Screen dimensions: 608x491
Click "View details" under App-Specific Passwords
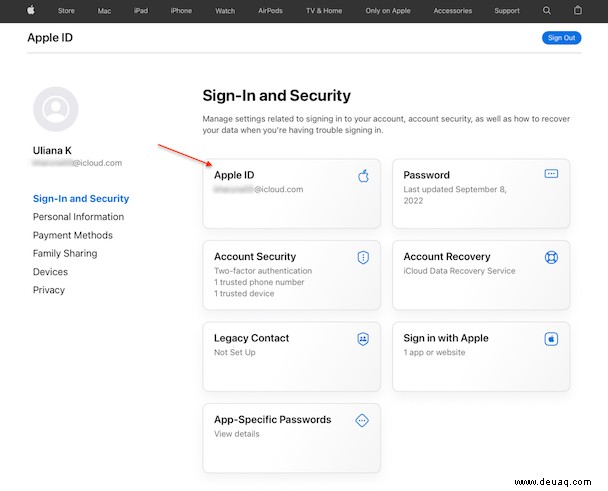point(237,434)
